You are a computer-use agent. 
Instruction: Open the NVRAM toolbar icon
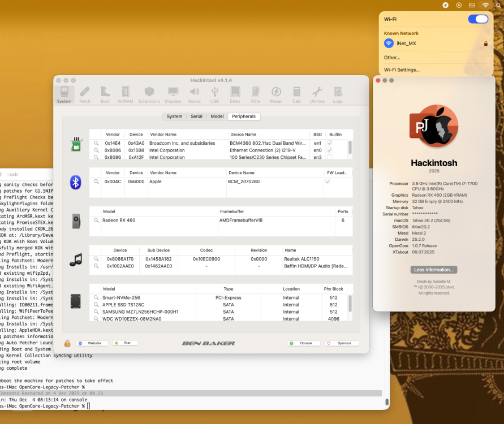coord(126,95)
